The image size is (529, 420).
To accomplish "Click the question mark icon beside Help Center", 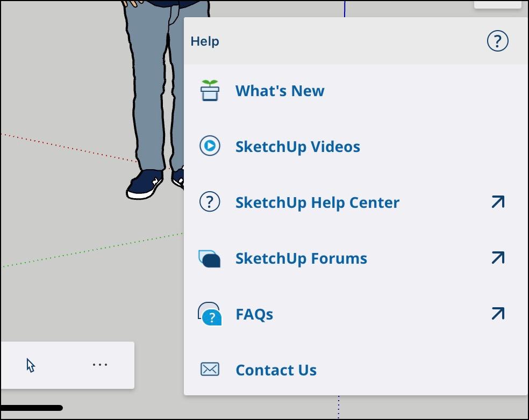I will point(209,202).
